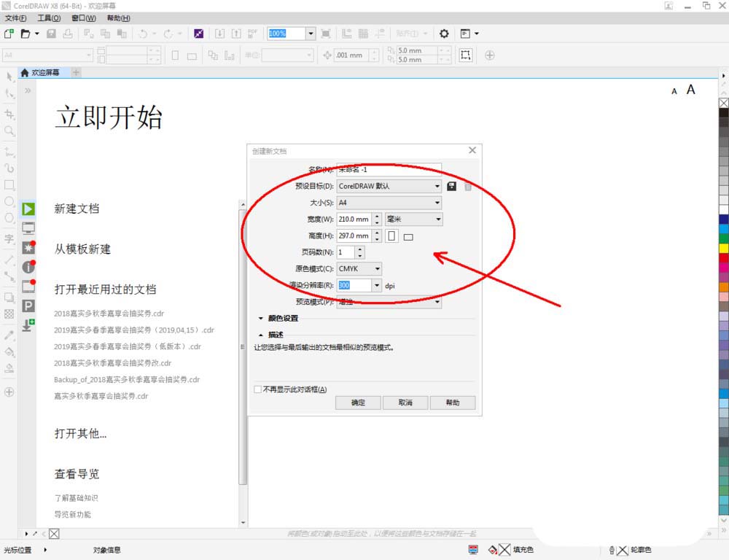Click the Get Started green play icon
Viewport: 729px width, 560px height.
point(28,209)
